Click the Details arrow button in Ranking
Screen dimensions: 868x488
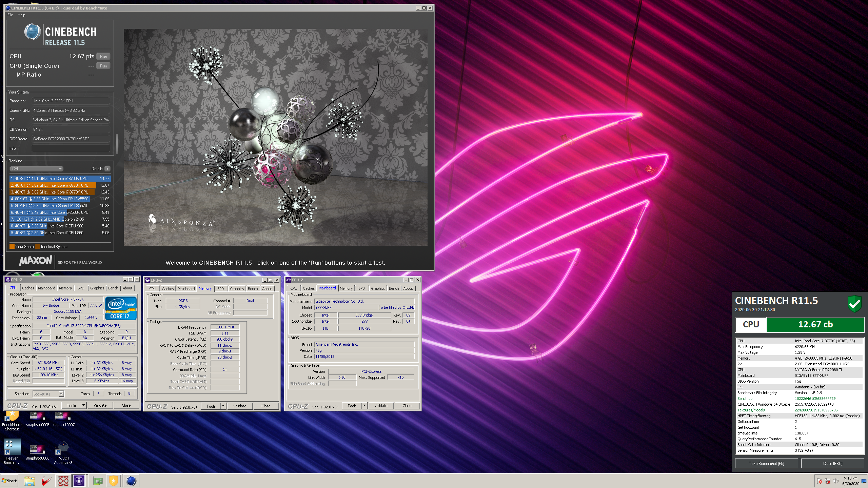(107, 169)
